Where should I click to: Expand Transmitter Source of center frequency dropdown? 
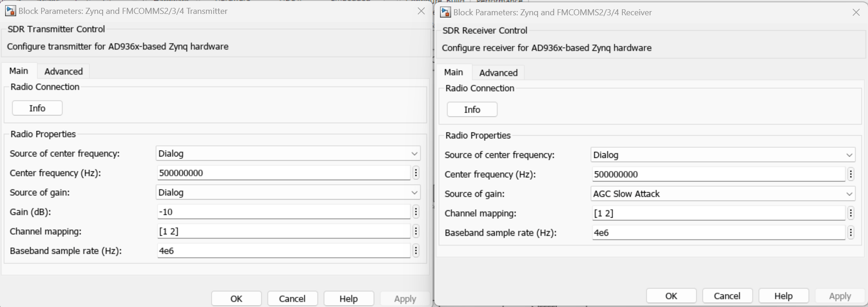point(288,154)
